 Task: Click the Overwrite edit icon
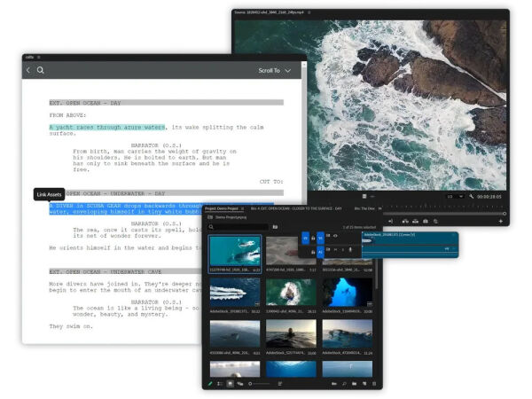pos(415,221)
